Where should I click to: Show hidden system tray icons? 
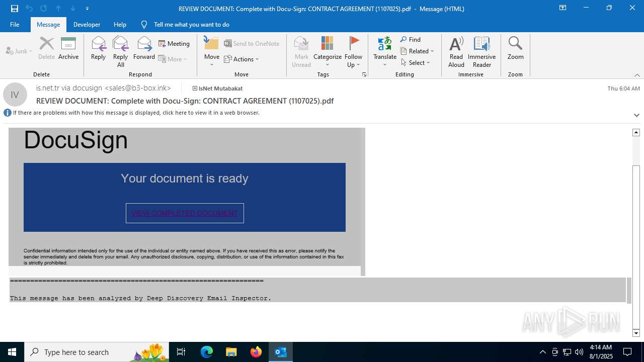click(x=542, y=352)
